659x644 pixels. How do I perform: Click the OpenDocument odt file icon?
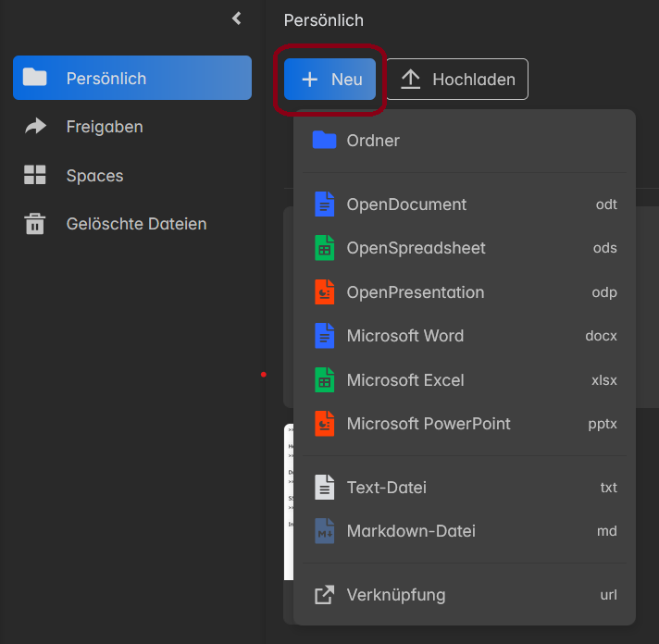click(324, 204)
